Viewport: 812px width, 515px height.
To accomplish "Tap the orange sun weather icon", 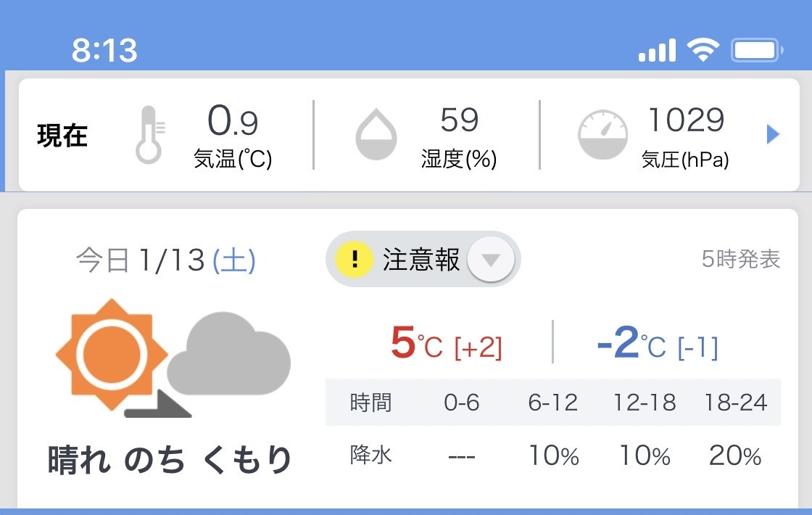I will tap(112, 355).
